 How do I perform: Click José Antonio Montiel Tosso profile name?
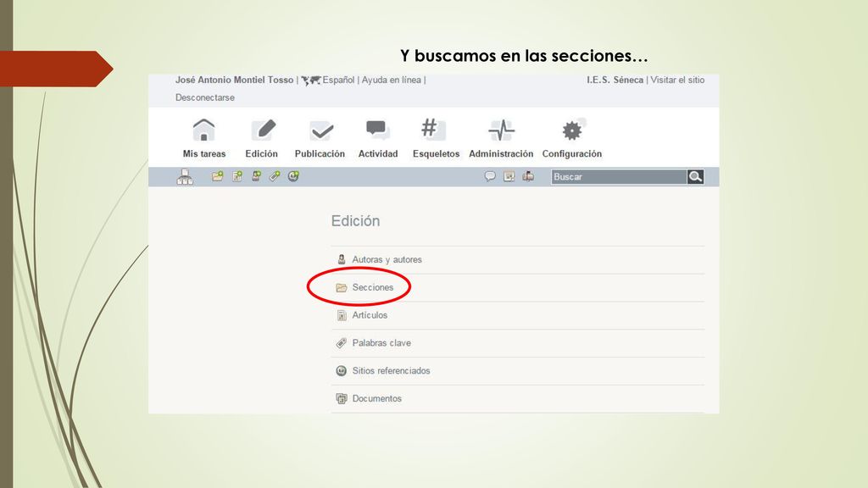click(234, 80)
